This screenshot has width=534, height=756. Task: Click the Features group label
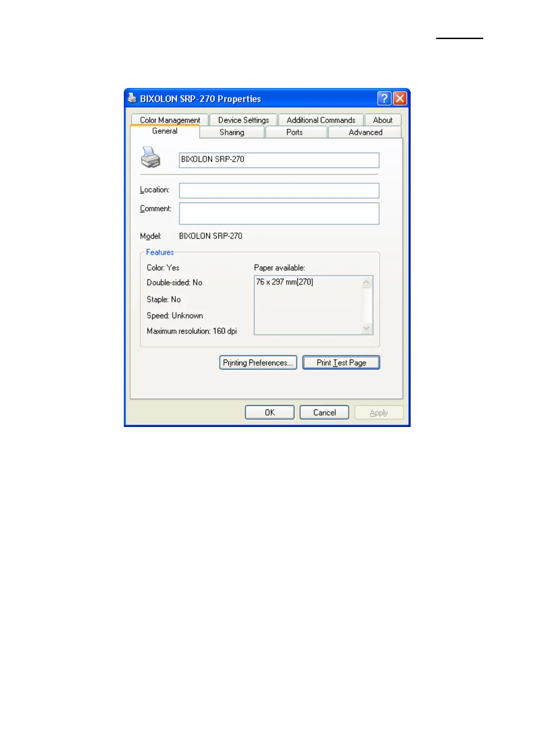click(x=160, y=252)
